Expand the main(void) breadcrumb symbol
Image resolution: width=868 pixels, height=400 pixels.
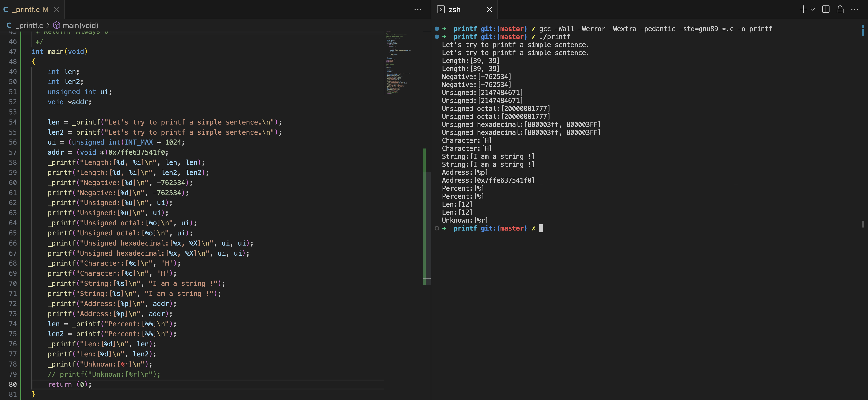(x=80, y=25)
